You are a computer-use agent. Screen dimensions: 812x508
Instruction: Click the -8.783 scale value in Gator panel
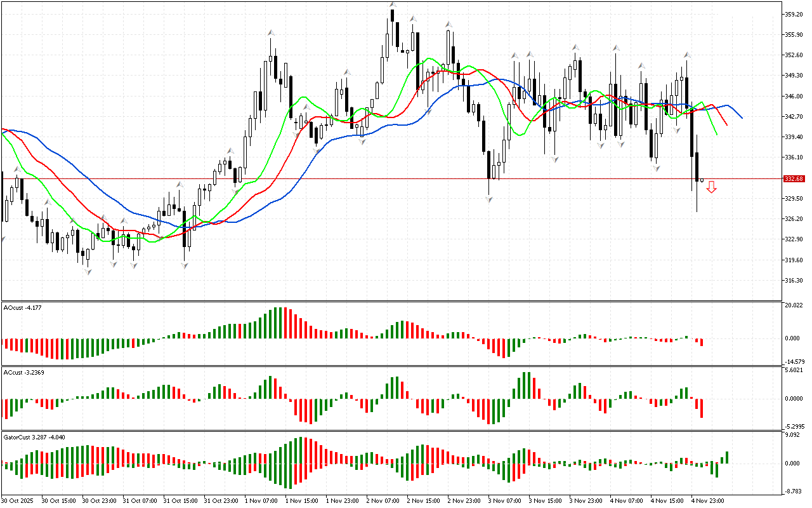click(x=794, y=491)
